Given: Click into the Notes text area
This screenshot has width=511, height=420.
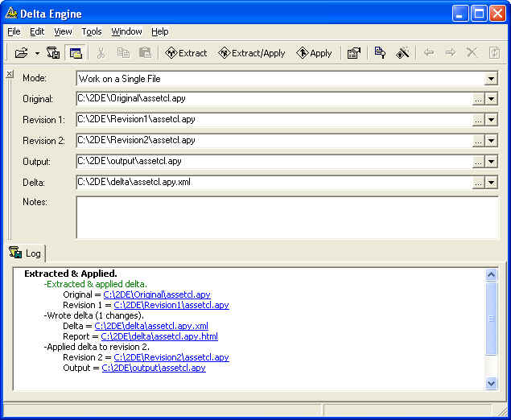Looking at the screenshot, I should (287, 217).
